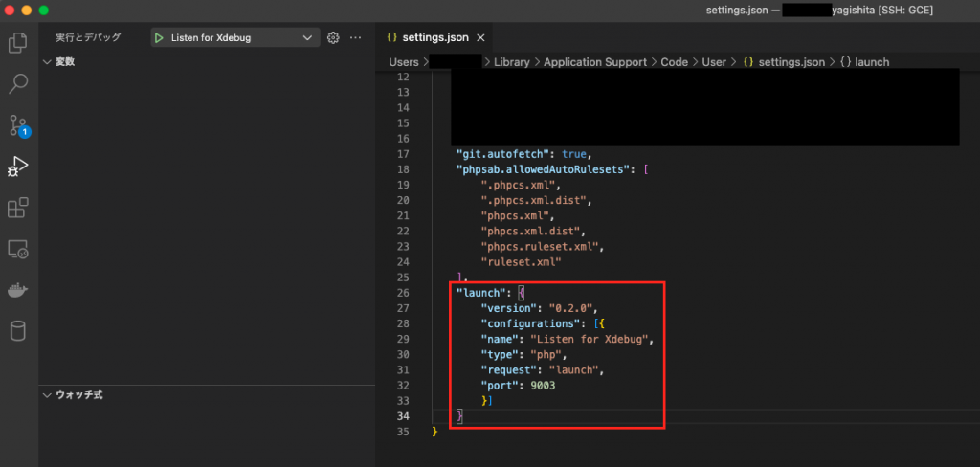Open the Remote Explorer icon
This screenshot has width=980, height=467.
coord(18,250)
